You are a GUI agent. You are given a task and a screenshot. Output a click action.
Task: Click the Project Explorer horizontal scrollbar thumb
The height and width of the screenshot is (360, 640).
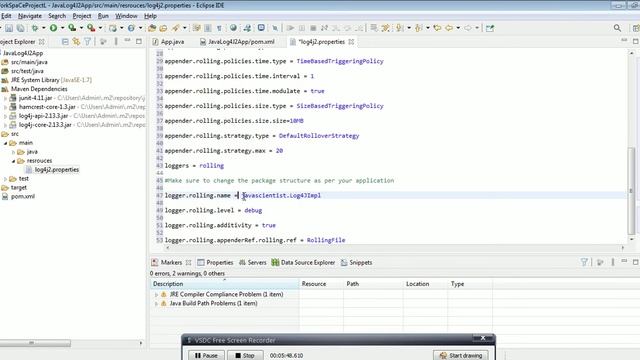coord(36,343)
